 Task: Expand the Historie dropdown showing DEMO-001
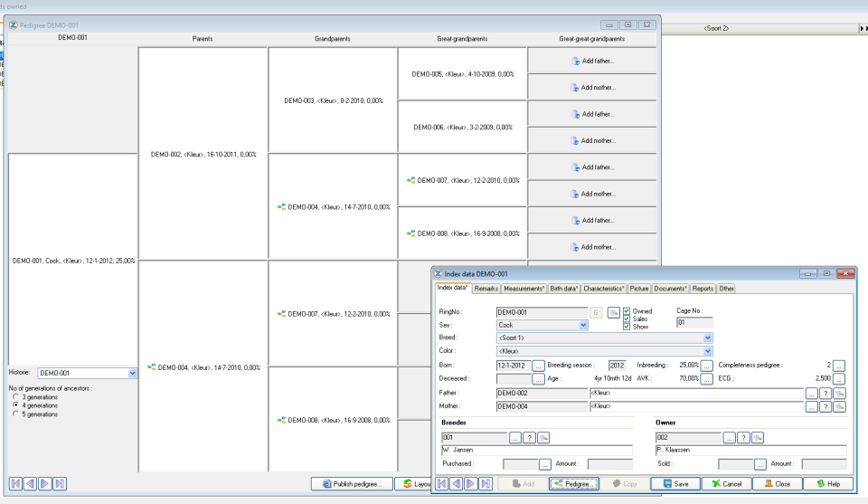132,374
